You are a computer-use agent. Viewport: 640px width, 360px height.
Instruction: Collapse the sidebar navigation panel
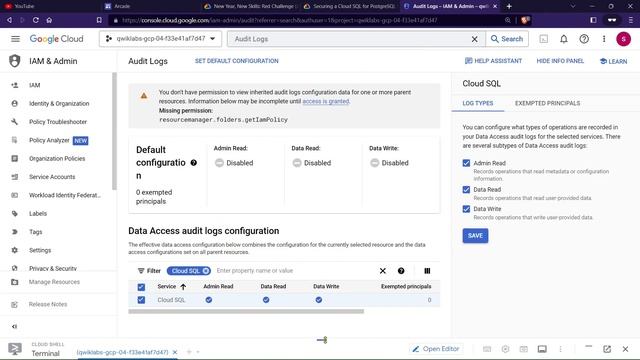pyautogui.click(x=15, y=327)
